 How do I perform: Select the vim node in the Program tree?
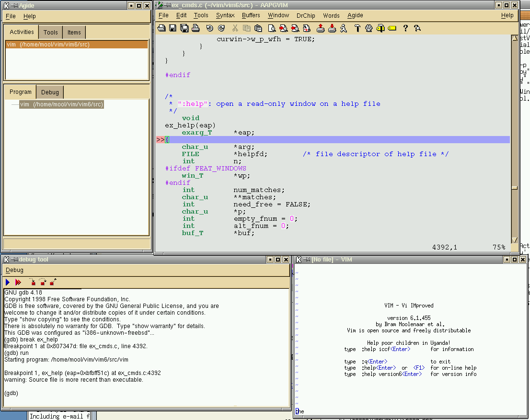(x=61, y=104)
